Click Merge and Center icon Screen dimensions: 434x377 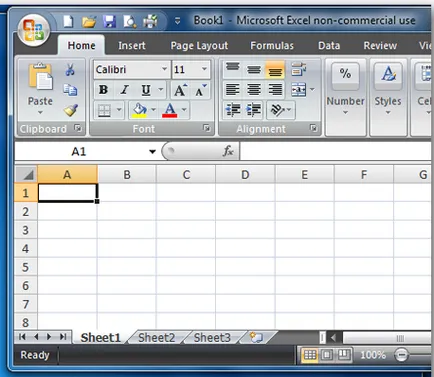pos(299,90)
